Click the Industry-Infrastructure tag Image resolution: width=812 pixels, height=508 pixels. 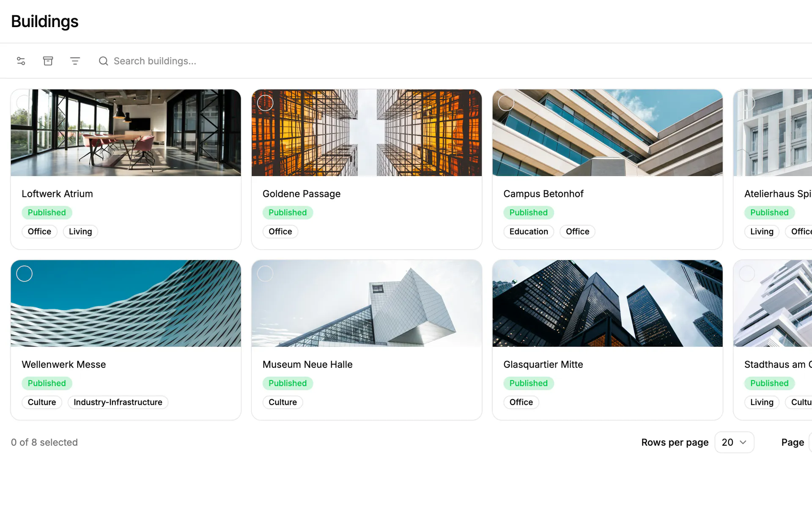point(118,402)
